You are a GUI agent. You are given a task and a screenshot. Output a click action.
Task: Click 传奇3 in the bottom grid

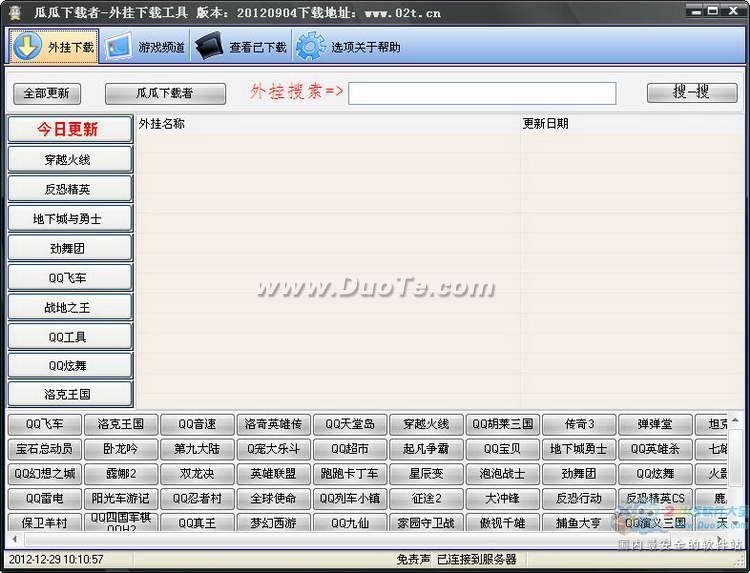pyautogui.click(x=579, y=424)
